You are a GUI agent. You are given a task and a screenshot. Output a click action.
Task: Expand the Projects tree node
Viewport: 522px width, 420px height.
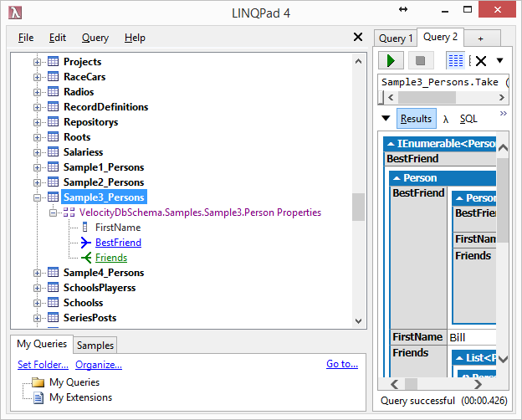pos(37,62)
